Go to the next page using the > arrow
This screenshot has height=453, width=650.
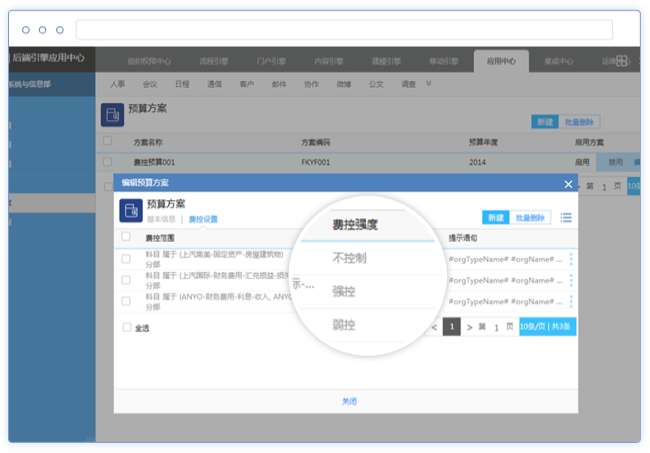470,327
